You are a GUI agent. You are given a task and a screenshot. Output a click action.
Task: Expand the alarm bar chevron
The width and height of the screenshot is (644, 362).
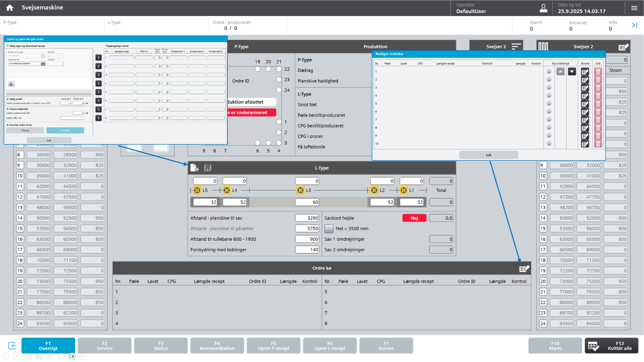[634, 25]
